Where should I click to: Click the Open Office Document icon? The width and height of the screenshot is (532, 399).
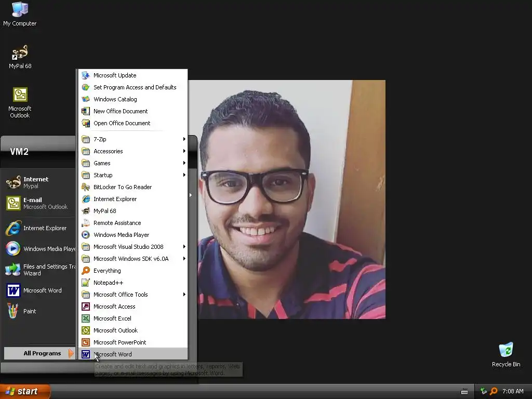(x=86, y=123)
